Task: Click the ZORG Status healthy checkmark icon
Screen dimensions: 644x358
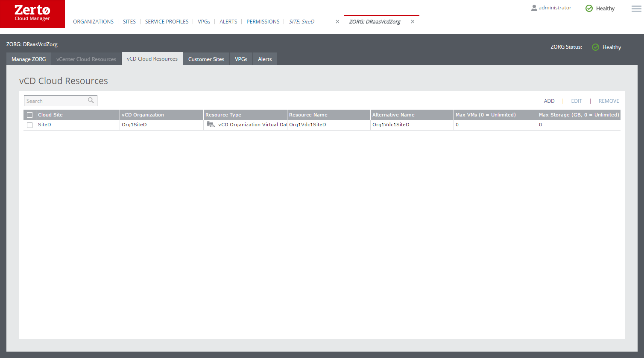Action: click(x=595, y=47)
